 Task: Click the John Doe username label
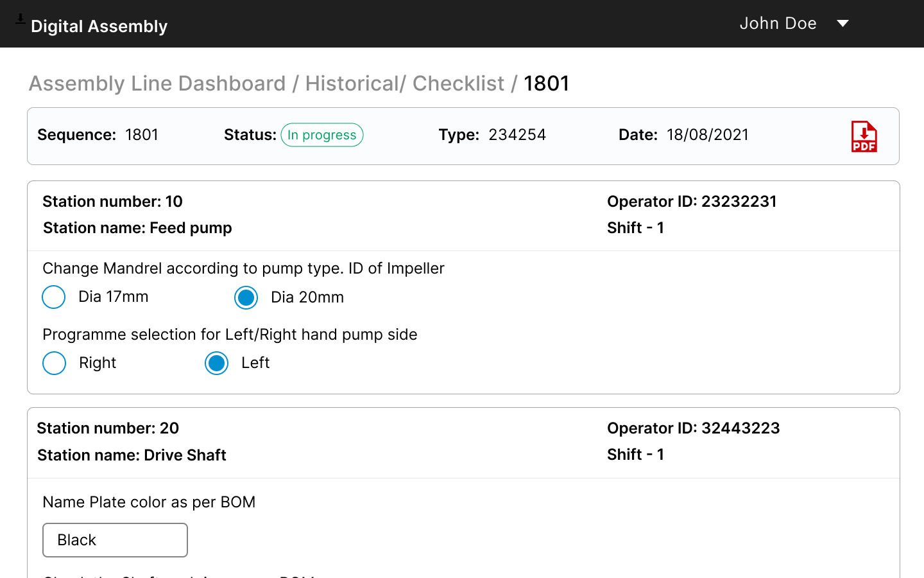click(778, 23)
